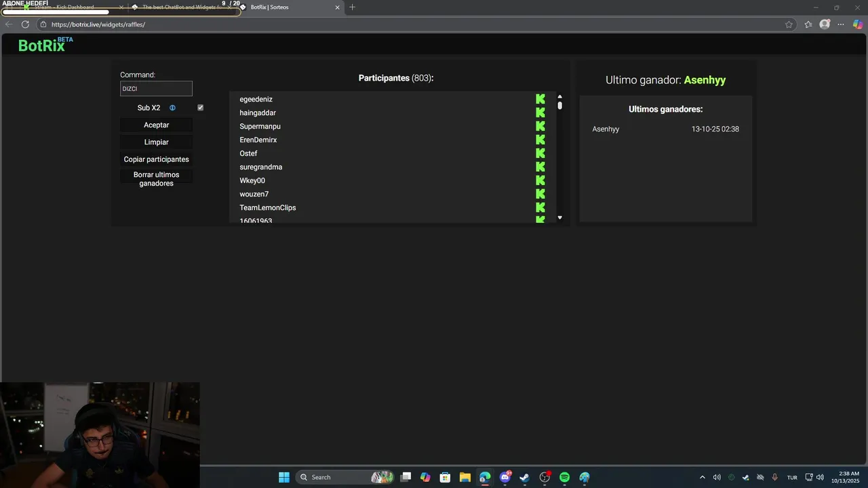Click the participants list scrollbar thumb
This screenshot has width=868, height=488.
(559, 106)
